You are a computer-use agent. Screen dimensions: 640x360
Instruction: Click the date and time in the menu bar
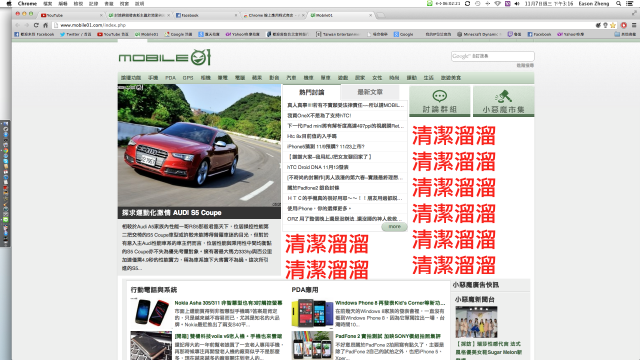549,3
